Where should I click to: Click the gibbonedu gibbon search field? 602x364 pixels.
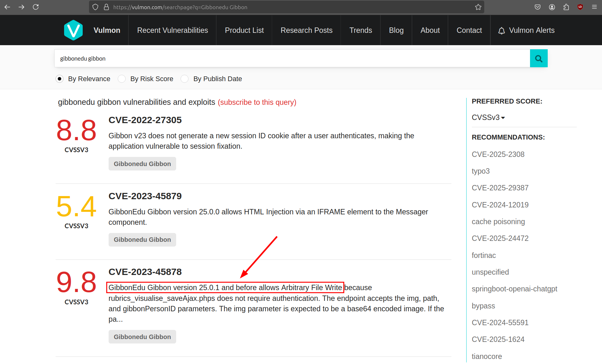292,58
